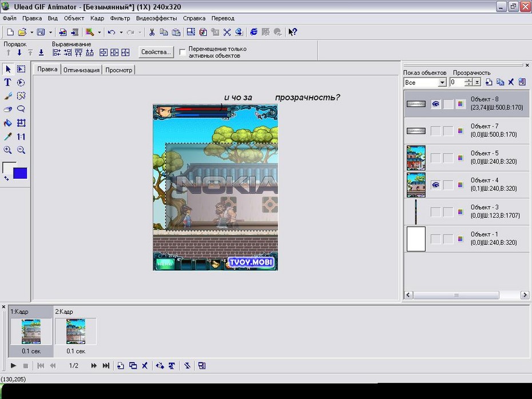Viewport: 532px width, 399px height.
Task: Create a new file from toolbar
Action: [x=10, y=32]
